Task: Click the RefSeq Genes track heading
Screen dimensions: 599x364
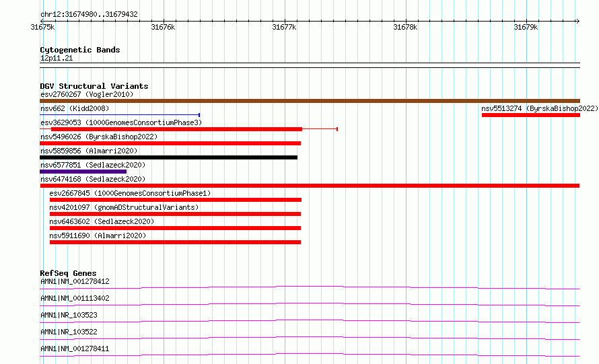Action: click(x=68, y=273)
